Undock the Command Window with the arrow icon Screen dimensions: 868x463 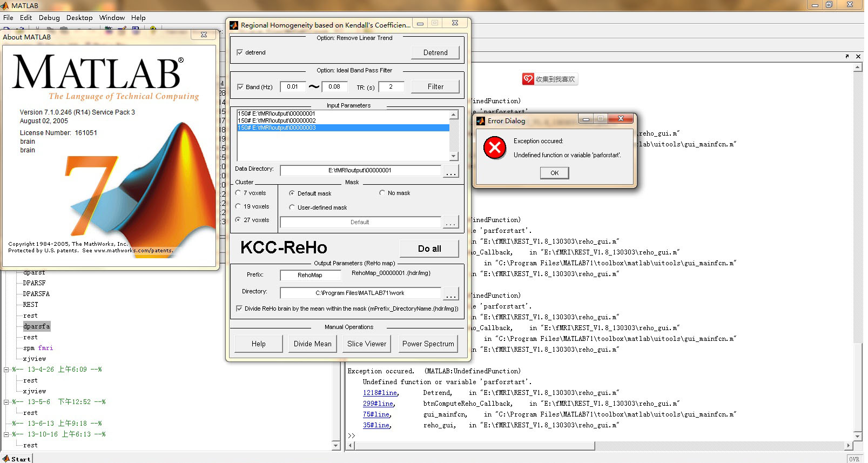pos(847,56)
